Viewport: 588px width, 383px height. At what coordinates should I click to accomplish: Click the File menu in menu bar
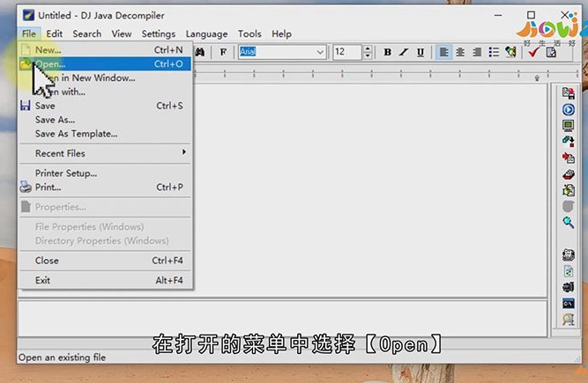click(x=29, y=33)
